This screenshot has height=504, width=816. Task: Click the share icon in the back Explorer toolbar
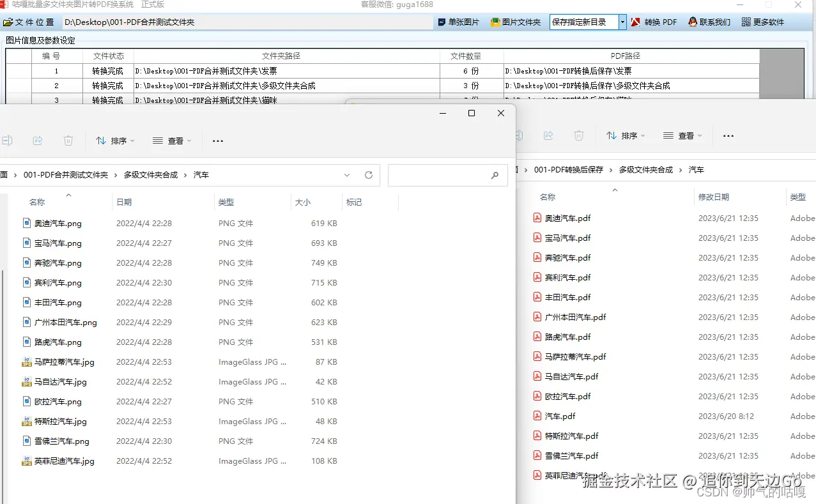(x=548, y=135)
